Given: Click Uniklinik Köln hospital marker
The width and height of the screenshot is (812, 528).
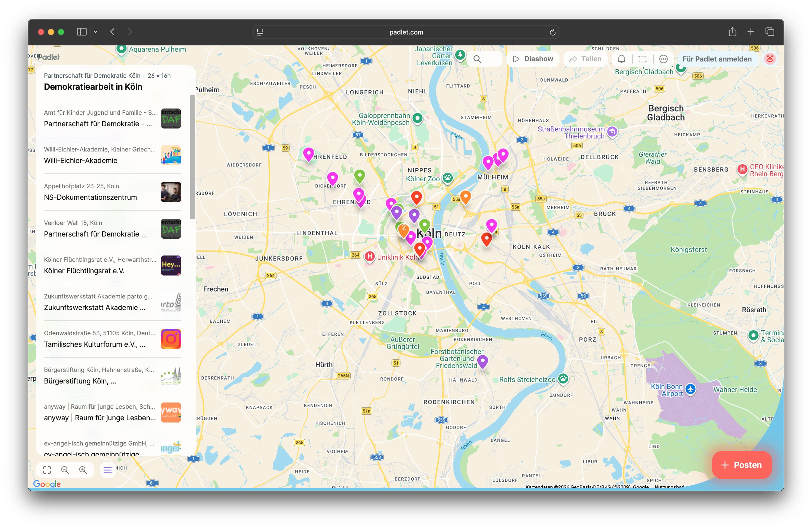Looking at the screenshot, I should click(369, 256).
